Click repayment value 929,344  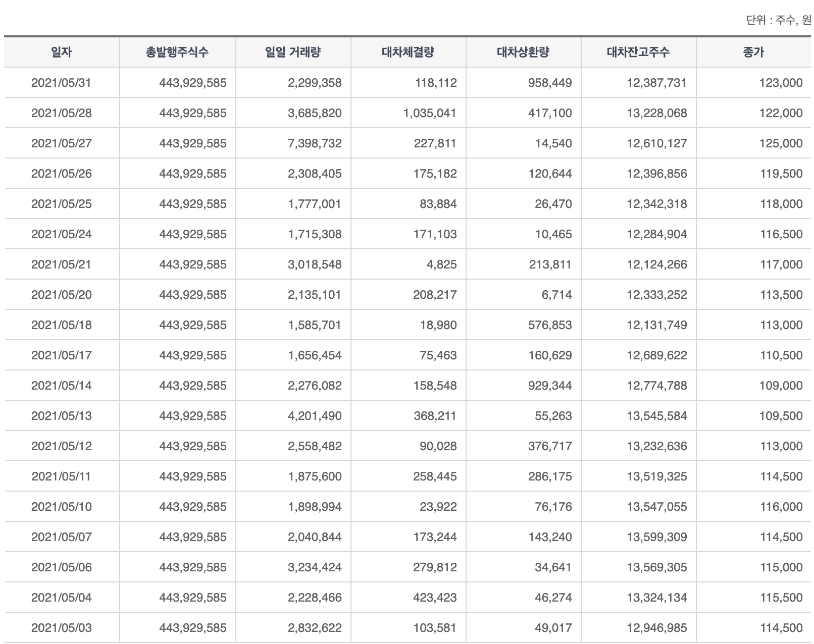click(x=550, y=386)
